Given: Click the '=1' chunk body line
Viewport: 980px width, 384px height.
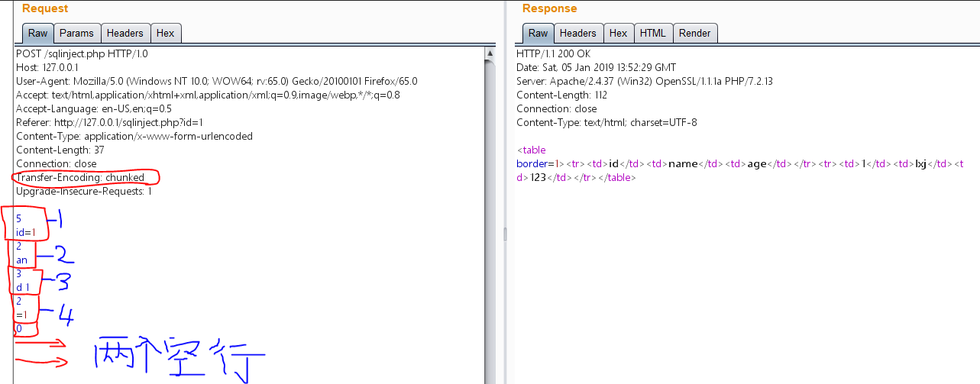Looking at the screenshot, I should coord(21,315).
